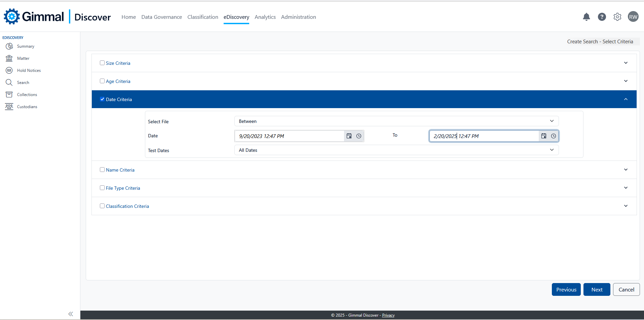Tick the File Type Criteria checkbox

pyautogui.click(x=102, y=188)
